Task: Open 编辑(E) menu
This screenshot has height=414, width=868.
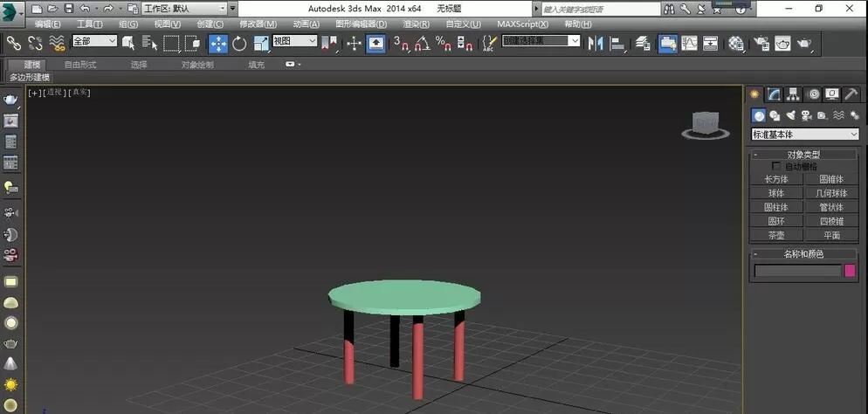Action: tap(48, 24)
